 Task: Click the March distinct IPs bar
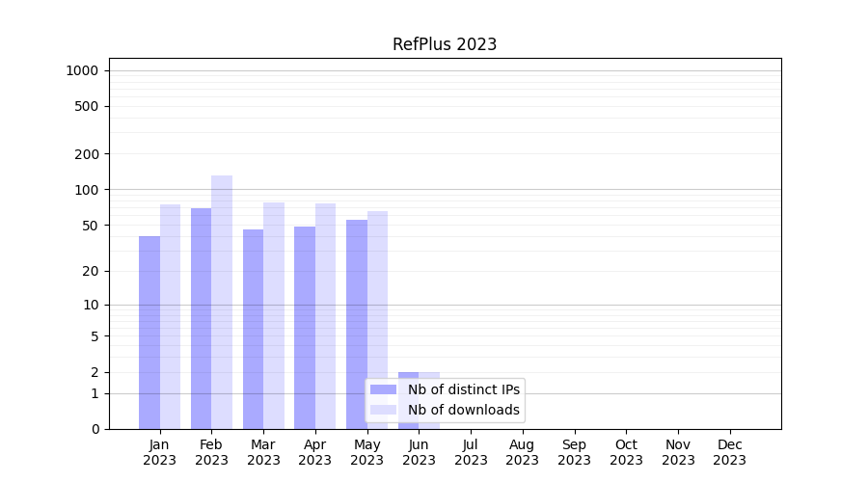click(253, 329)
